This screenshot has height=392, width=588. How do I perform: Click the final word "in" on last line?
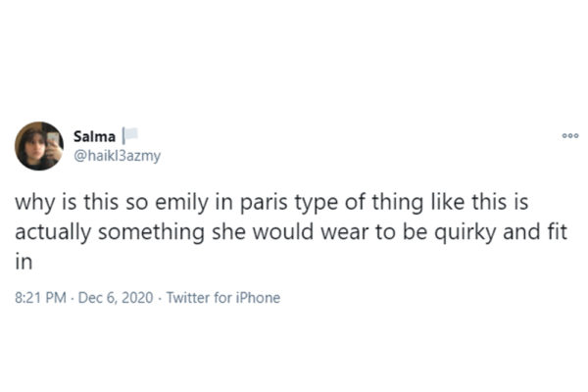tap(24, 263)
